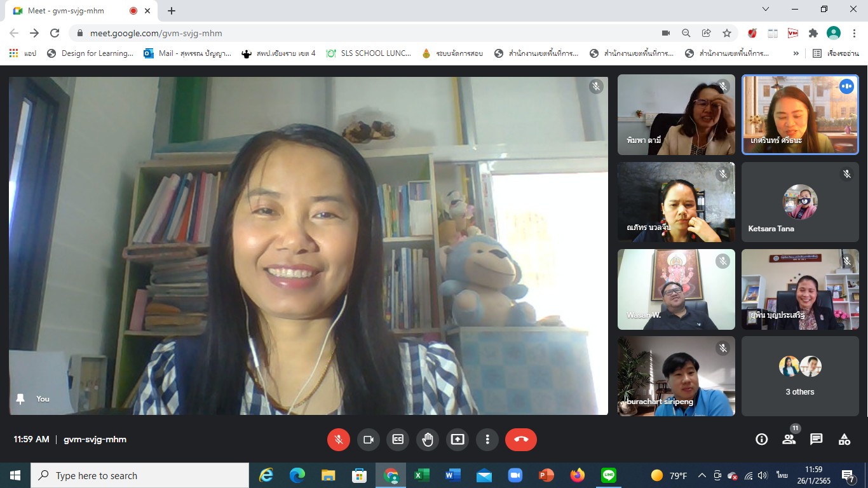The image size is (868, 488).
Task: Toggle the camera off
Action: [x=368, y=439]
